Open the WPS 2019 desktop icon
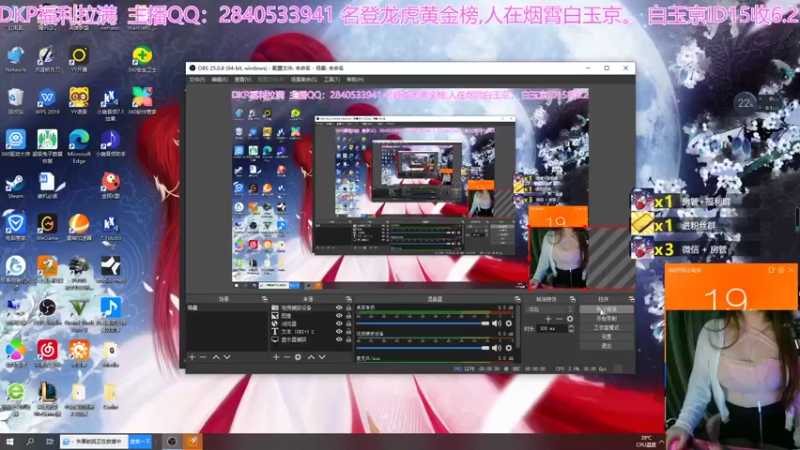 pos(47,100)
